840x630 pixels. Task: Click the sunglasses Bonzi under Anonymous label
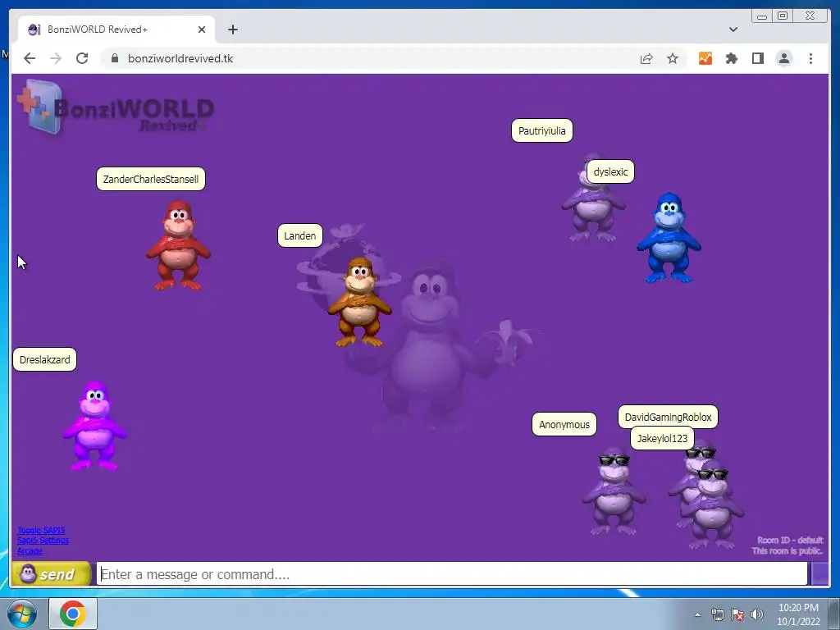[614, 492]
